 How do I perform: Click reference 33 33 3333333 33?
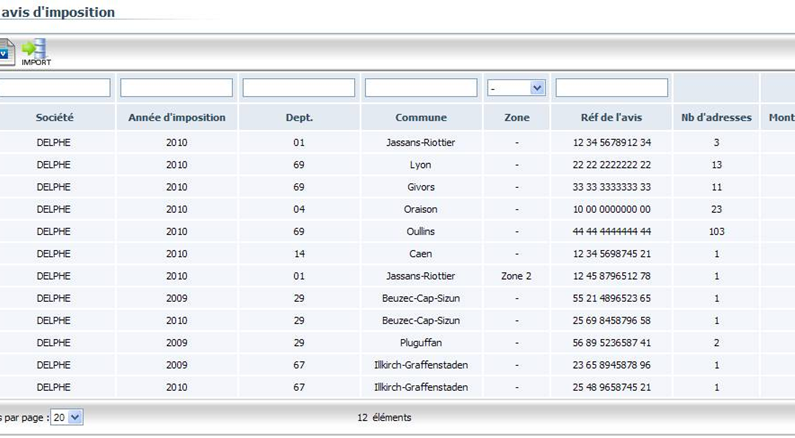(x=611, y=187)
